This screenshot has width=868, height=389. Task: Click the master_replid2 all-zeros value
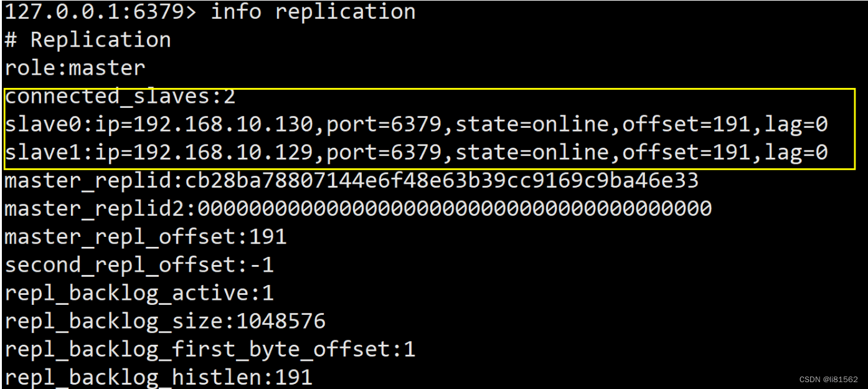tap(453, 209)
